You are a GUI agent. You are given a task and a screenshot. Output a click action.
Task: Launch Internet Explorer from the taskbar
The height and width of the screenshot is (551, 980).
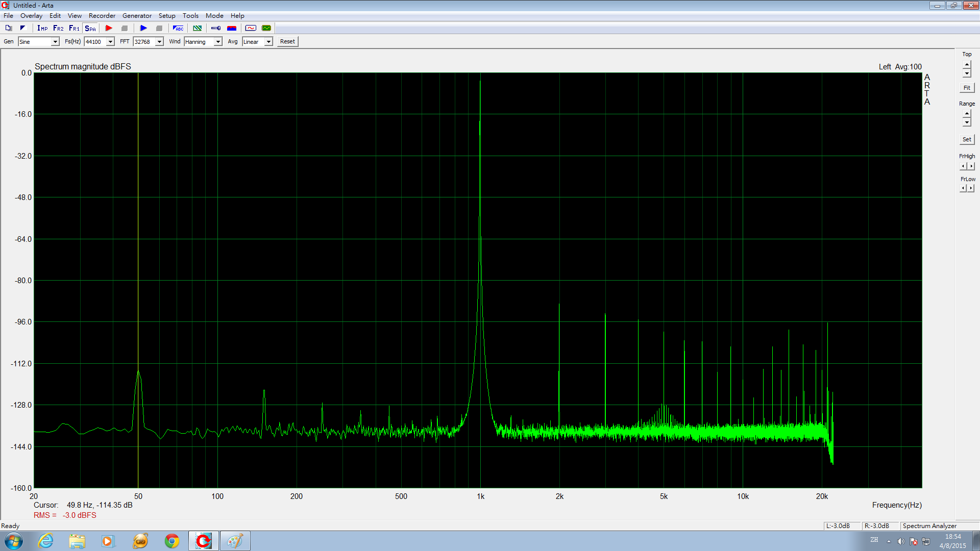coord(45,541)
